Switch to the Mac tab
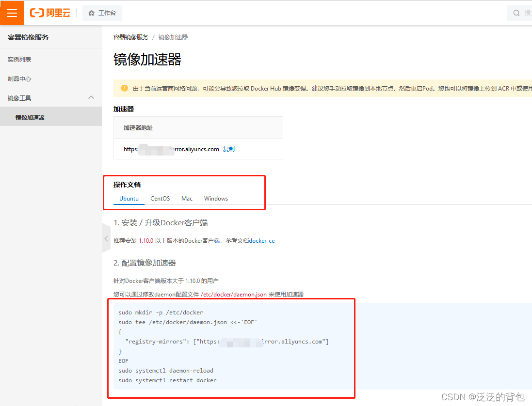Screen dimensions: 532x406 (187, 198)
